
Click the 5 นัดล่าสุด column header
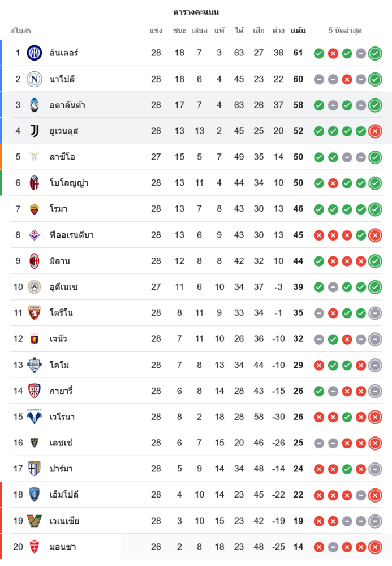(345, 31)
